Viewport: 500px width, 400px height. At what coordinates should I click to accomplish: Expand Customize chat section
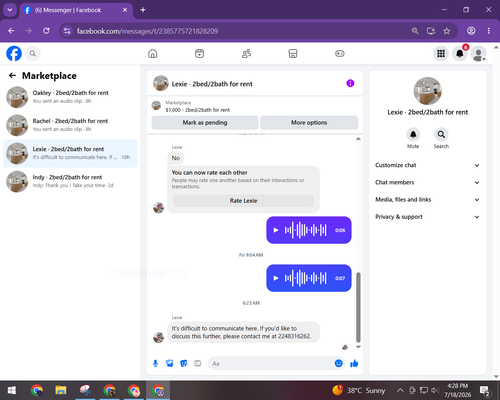click(x=427, y=165)
